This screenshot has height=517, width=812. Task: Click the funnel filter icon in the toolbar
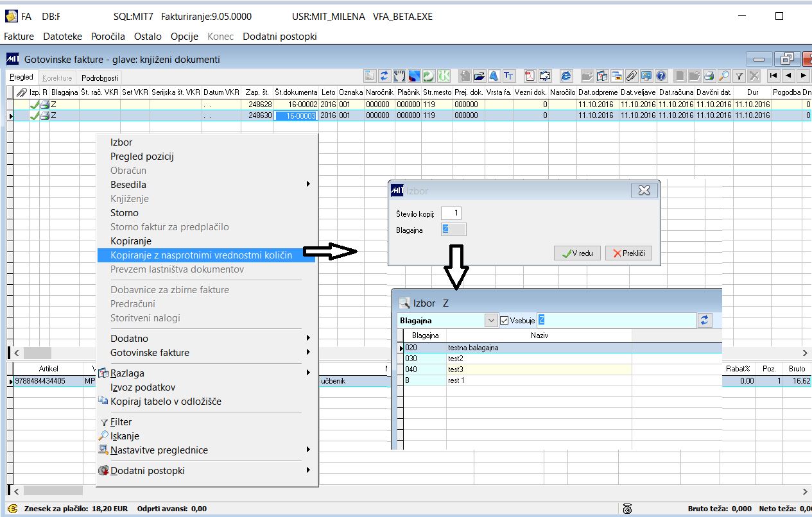click(x=739, y=76)
